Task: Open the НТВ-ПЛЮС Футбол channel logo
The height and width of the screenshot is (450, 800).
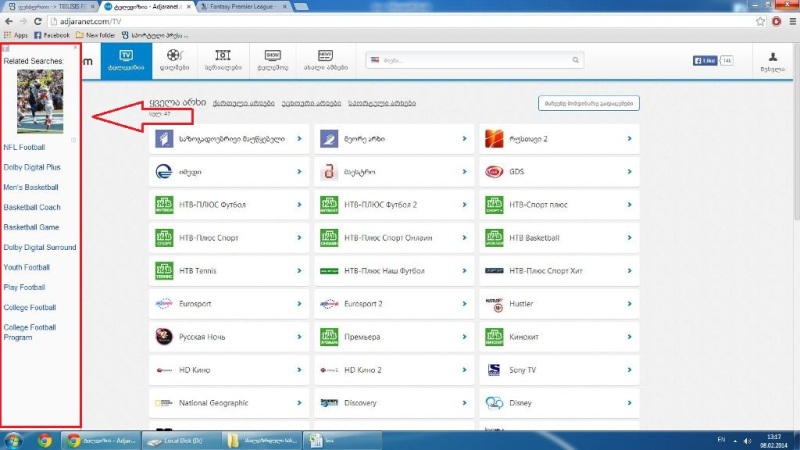Action: (x=164, y=205)
